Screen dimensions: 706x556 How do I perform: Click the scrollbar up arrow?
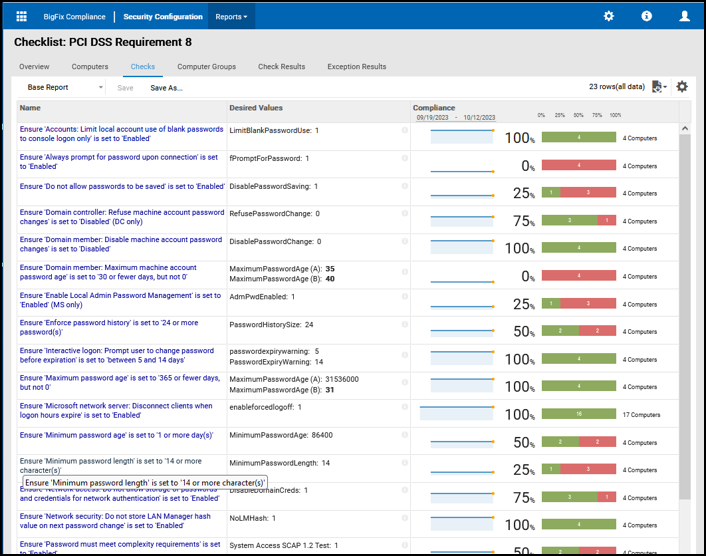pos(685,129)
